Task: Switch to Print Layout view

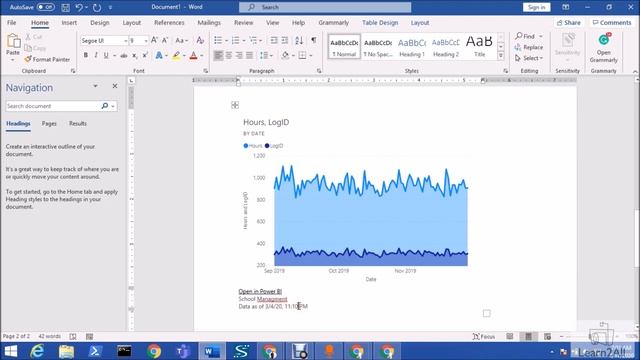Action: [528, 336]
